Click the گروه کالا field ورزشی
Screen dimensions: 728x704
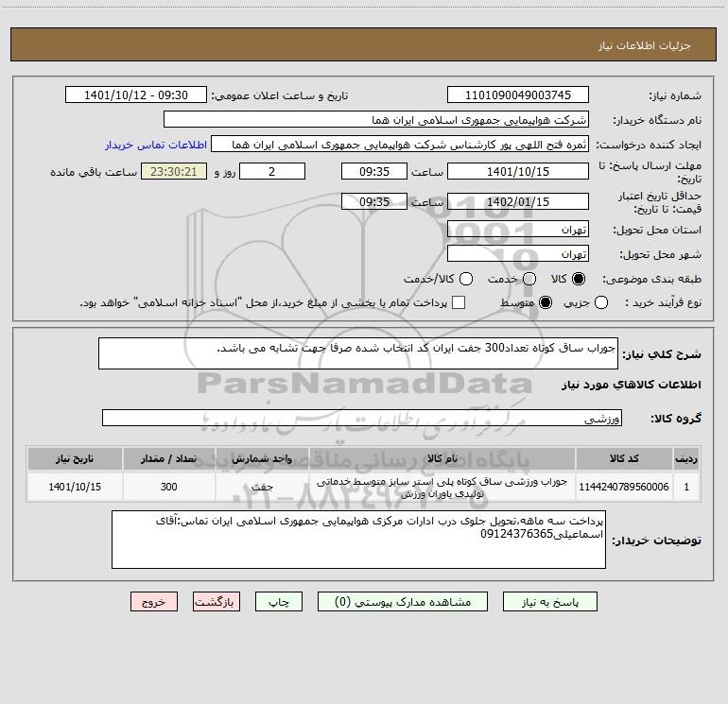click(362, 418)
